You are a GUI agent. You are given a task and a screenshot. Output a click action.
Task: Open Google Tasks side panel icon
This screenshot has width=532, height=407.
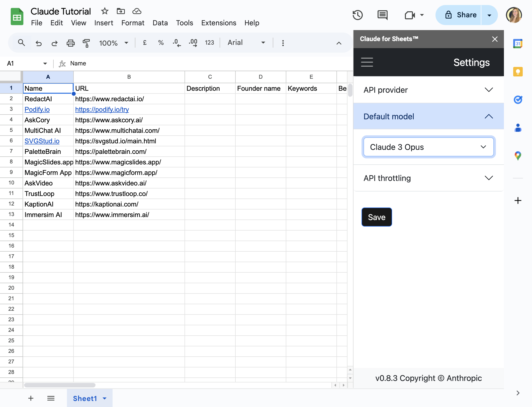click(518, 100)
